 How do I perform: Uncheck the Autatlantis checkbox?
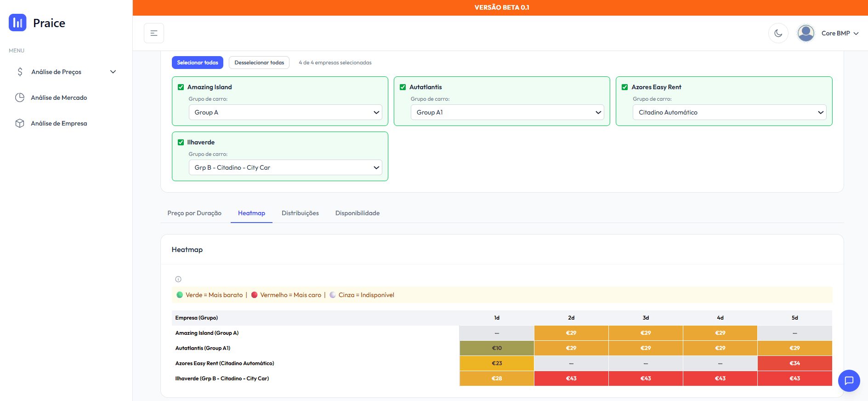[x=403, y=87]
